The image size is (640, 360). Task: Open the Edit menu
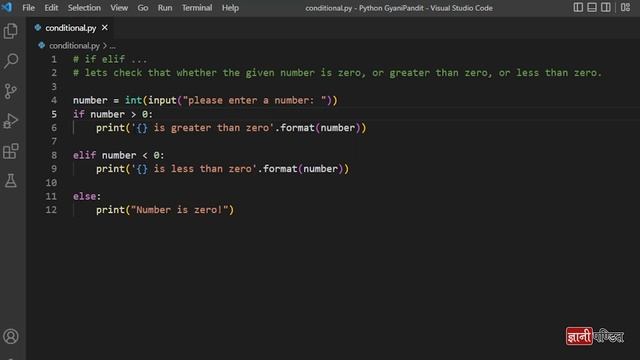pos(51,8)
